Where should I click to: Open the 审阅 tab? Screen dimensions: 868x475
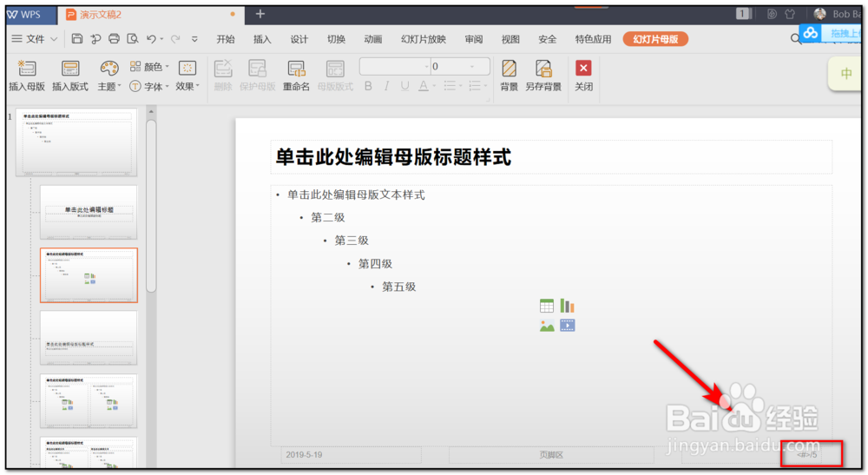point(473,39)
